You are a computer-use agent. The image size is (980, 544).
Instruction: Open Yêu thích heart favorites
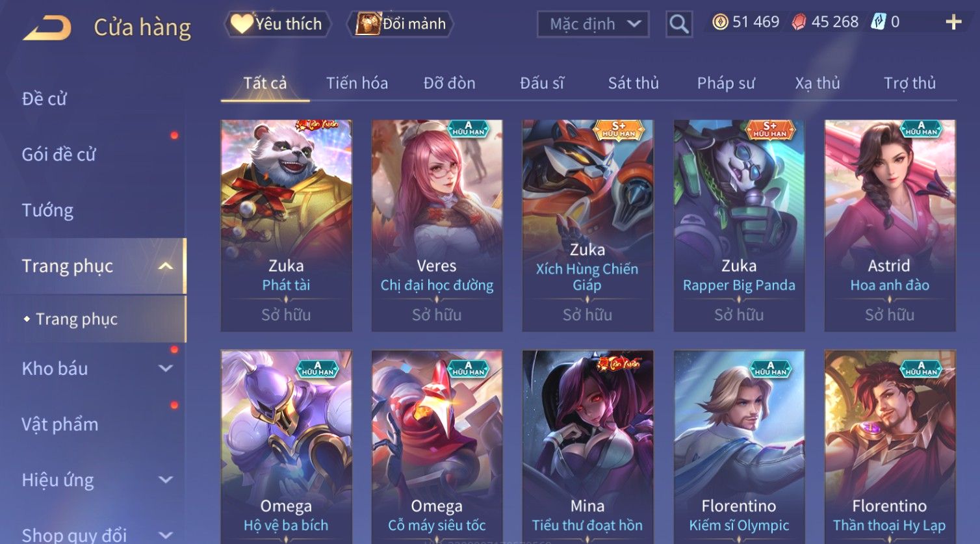277,24
